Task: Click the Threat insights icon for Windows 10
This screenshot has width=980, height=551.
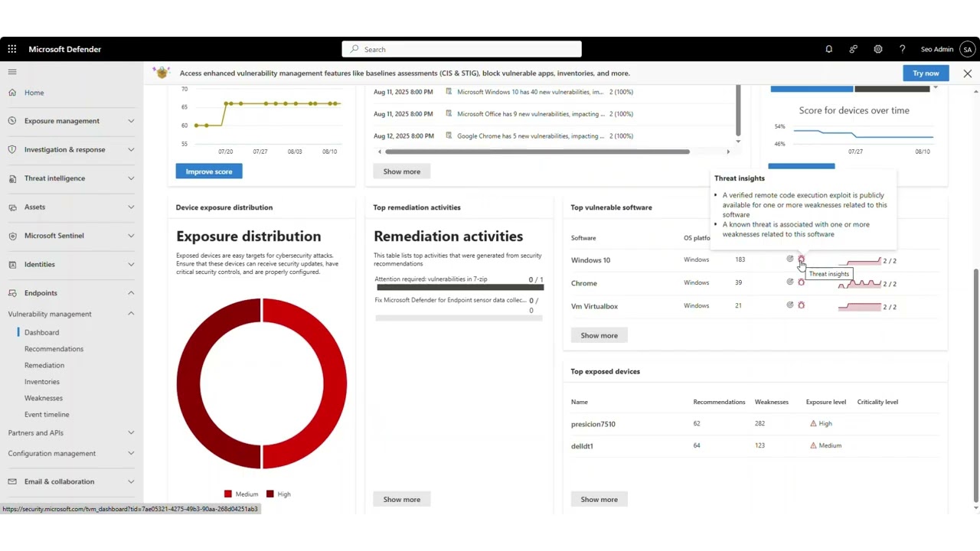Action: 801,259
